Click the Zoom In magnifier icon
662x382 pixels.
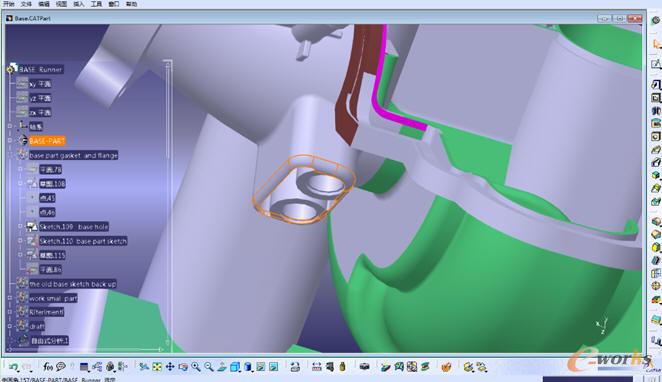coord(196,367)
